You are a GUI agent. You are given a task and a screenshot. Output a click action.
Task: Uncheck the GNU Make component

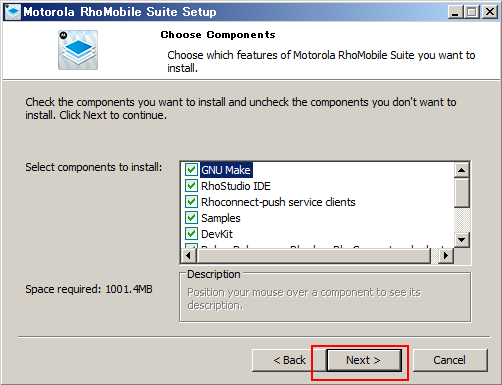coord(191,170)
